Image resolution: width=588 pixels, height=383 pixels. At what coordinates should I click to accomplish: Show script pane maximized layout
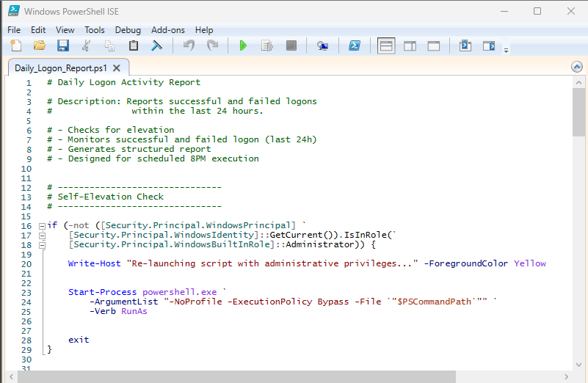(434, 46)
